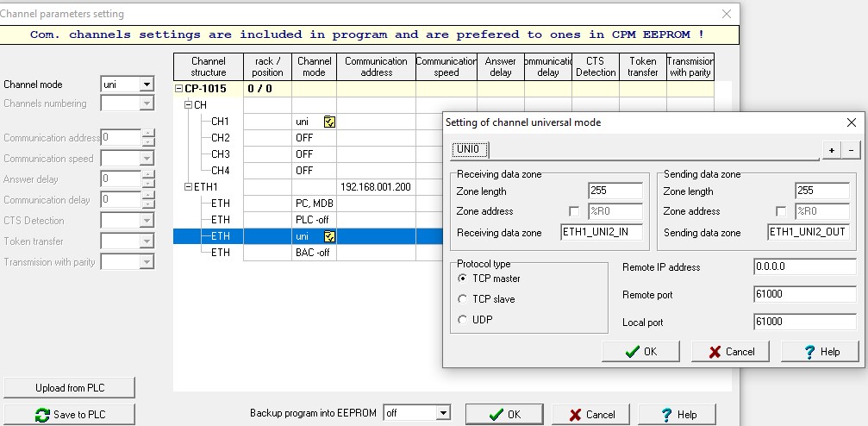Select the TCP slave protocol type
The image size is (868, 426).
(463, 299)
